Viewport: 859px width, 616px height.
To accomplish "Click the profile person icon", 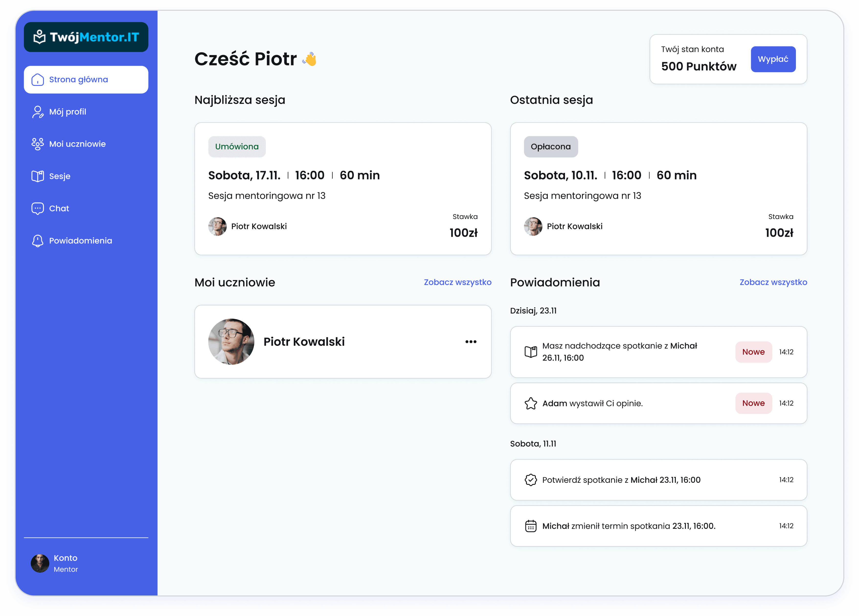I will pyautogui.click(x=37, y=112).
